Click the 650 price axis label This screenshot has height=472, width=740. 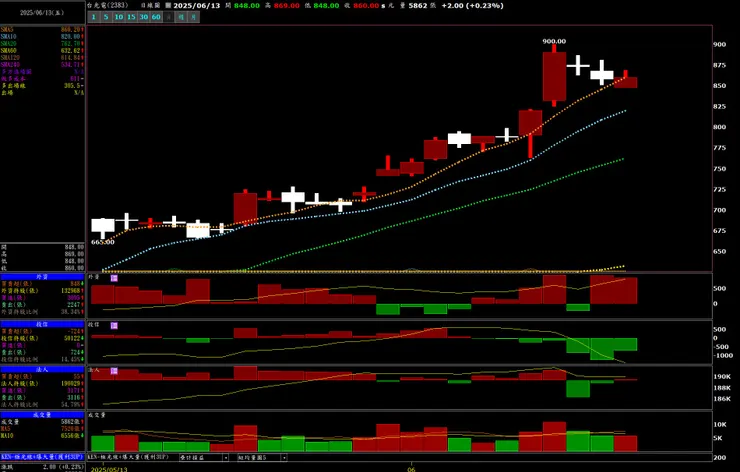[720, 252]
